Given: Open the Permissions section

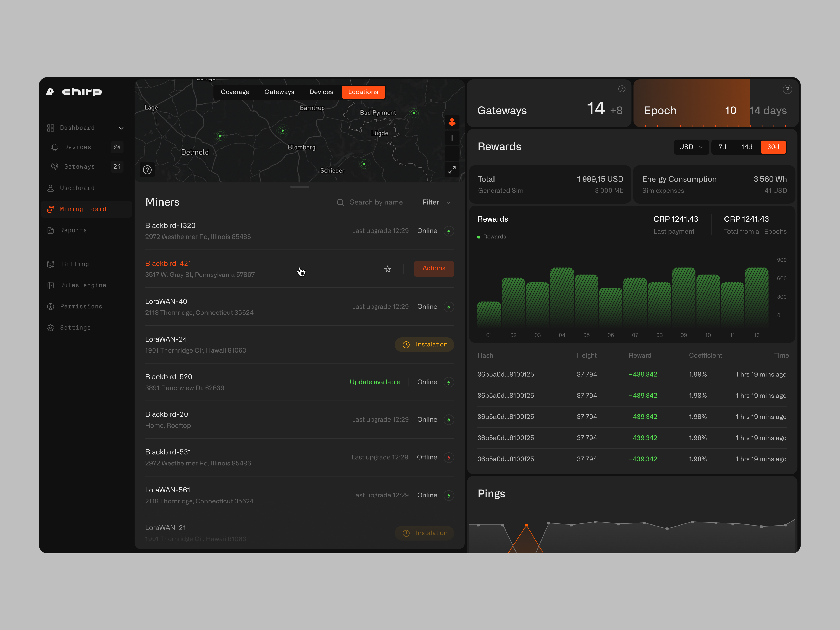Looking at the screenshot, I should [x=81, y=306].
